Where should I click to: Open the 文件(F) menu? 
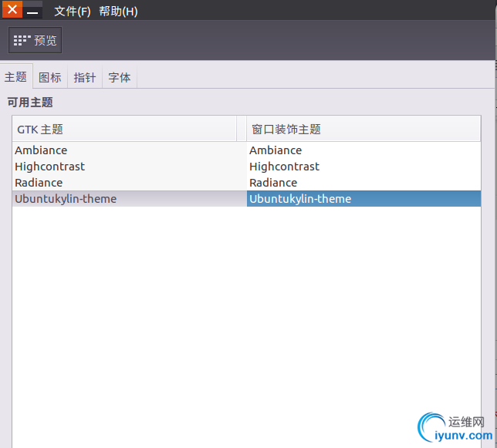tap(73, 12)
